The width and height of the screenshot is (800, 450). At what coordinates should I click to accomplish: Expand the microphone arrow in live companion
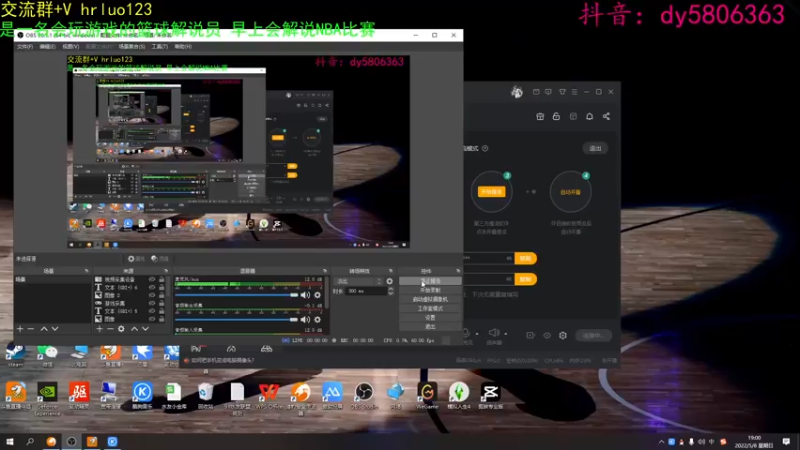[477, 334]
